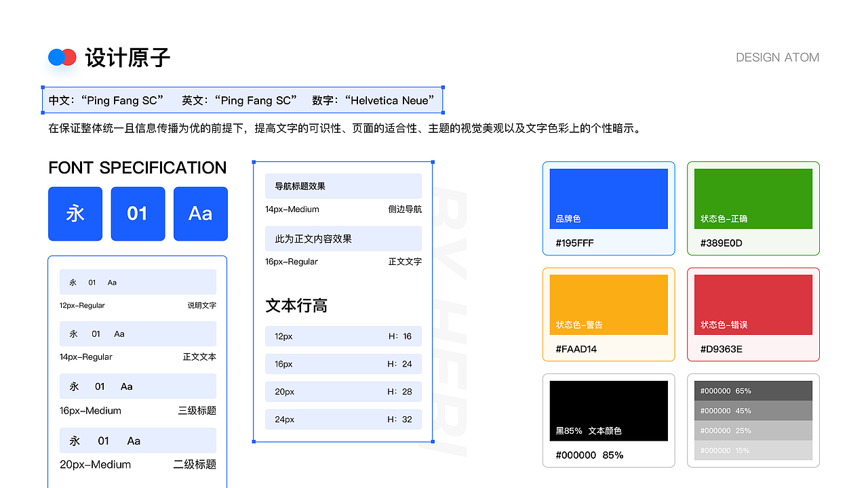Click the FONT SPECIFICATION heading
Viewport: 868px width, 488px height.
point(138,167)
